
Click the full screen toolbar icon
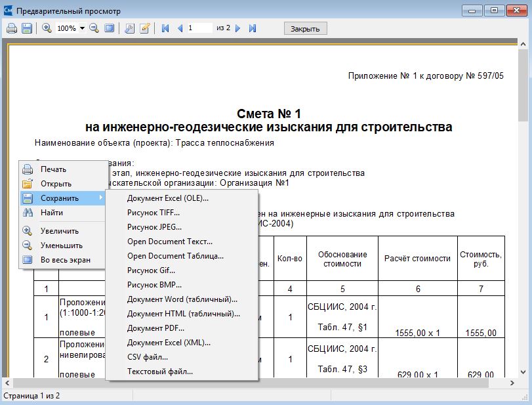click(110, 28)
